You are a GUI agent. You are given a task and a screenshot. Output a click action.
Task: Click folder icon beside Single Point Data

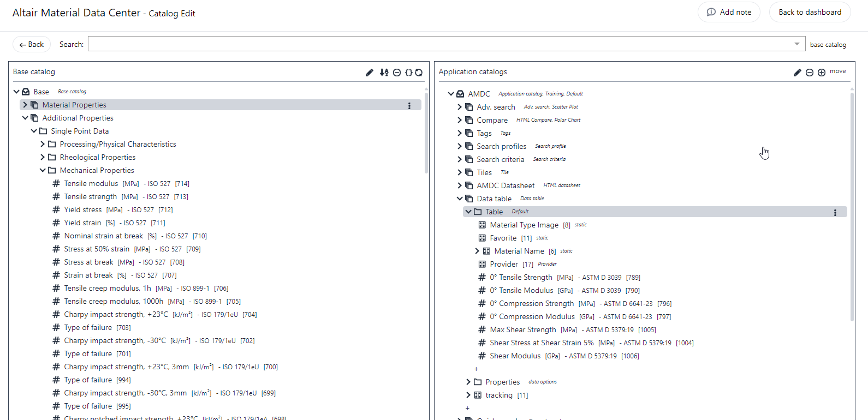43,131
